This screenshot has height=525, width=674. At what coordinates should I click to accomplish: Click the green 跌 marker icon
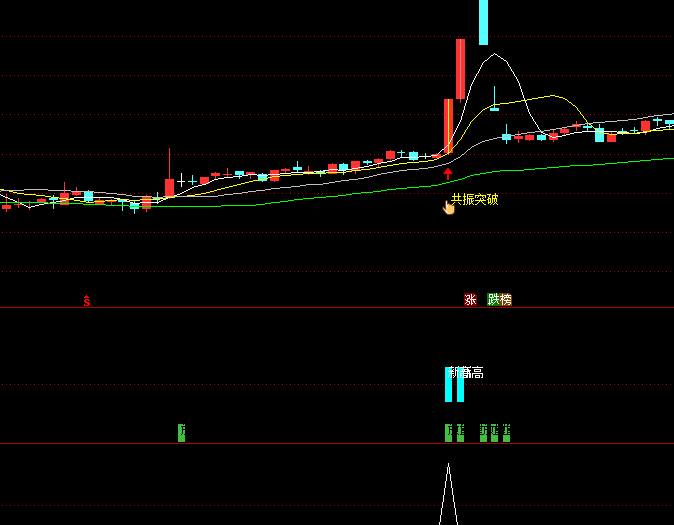[x=493, y=299]
